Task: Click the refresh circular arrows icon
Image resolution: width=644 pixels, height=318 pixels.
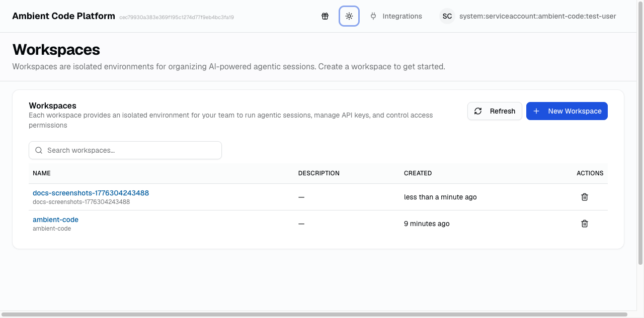Action: coord(478,111)
